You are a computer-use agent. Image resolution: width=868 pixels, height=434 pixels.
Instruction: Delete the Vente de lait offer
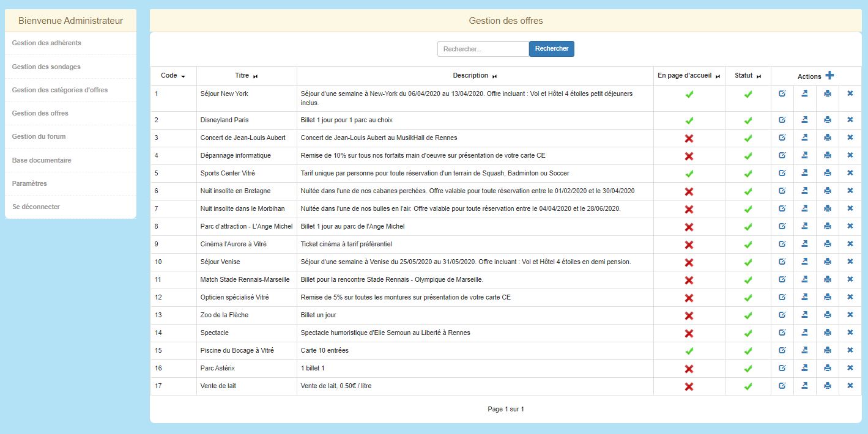pyautogui.click(x=850, y=386)
